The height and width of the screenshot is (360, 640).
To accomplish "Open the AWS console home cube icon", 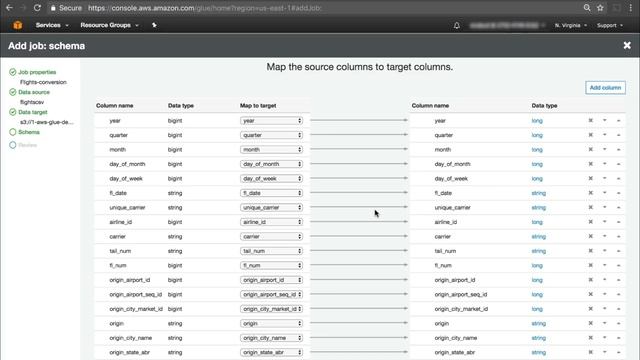I will 18,25.
